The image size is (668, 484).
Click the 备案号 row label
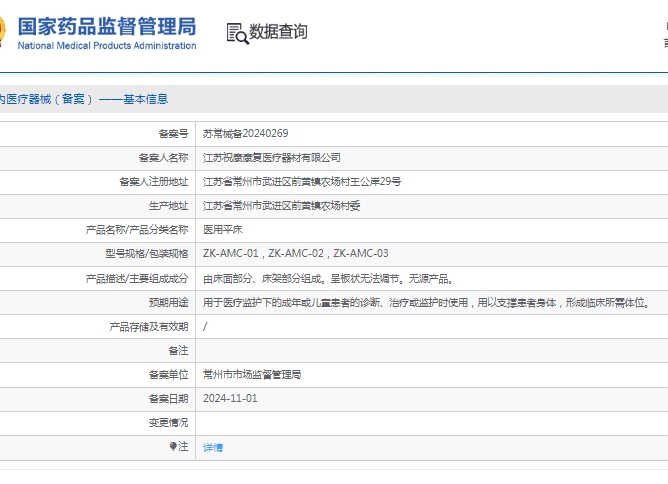point(173,134)
